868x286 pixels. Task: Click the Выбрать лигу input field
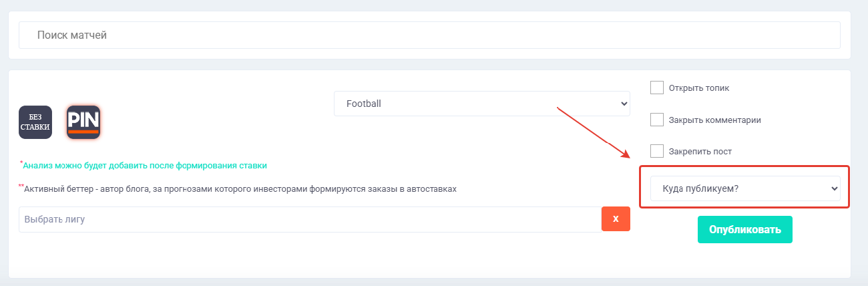310,219
